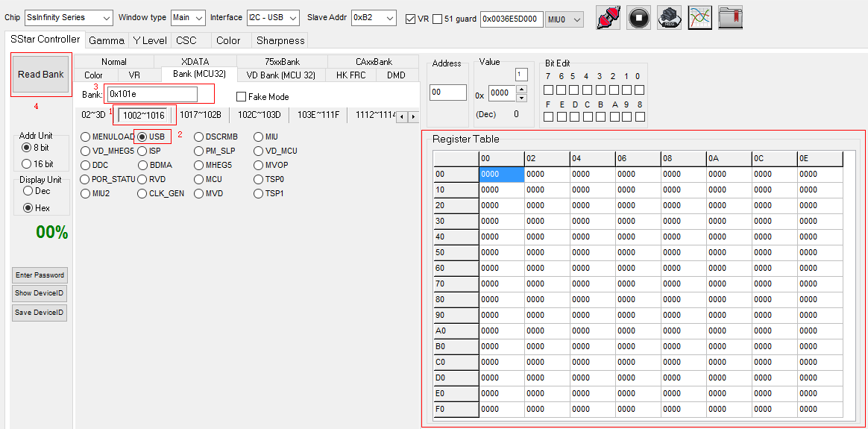Select the 1017~102B bank range tab

tap(201, 115)
